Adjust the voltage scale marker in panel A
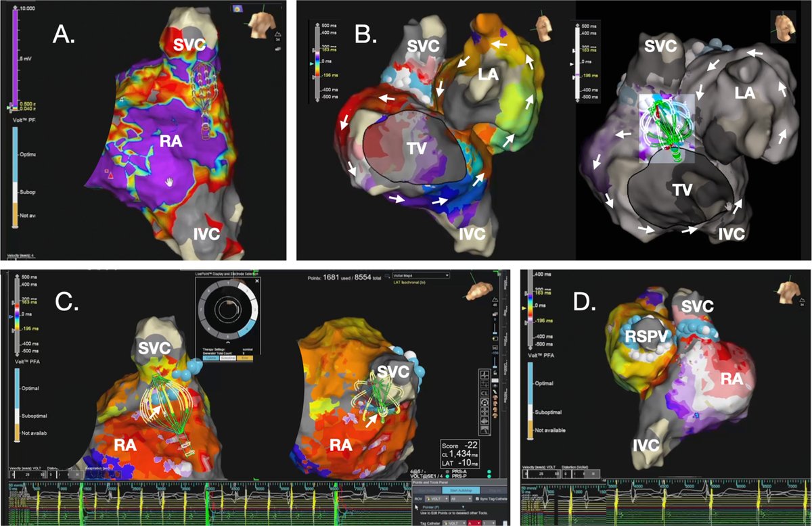The height and width of the screenshot is (526, 812). [8, 107]
